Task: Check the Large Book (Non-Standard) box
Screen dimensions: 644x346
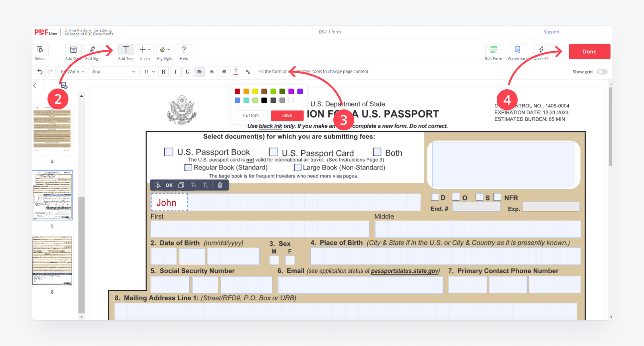Action: (297, 167)
